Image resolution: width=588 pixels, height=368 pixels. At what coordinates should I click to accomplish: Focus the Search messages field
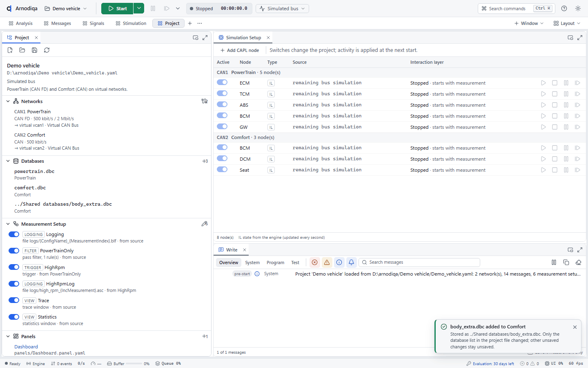pos(419,263)
